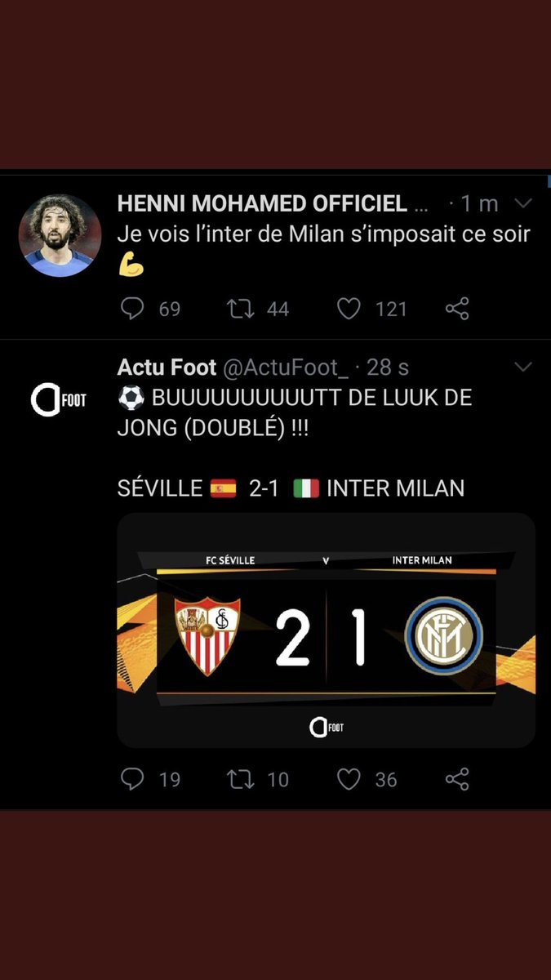Open the Luuk de Jong goal tweet text
Screen dimensions: 551x980
295,414
